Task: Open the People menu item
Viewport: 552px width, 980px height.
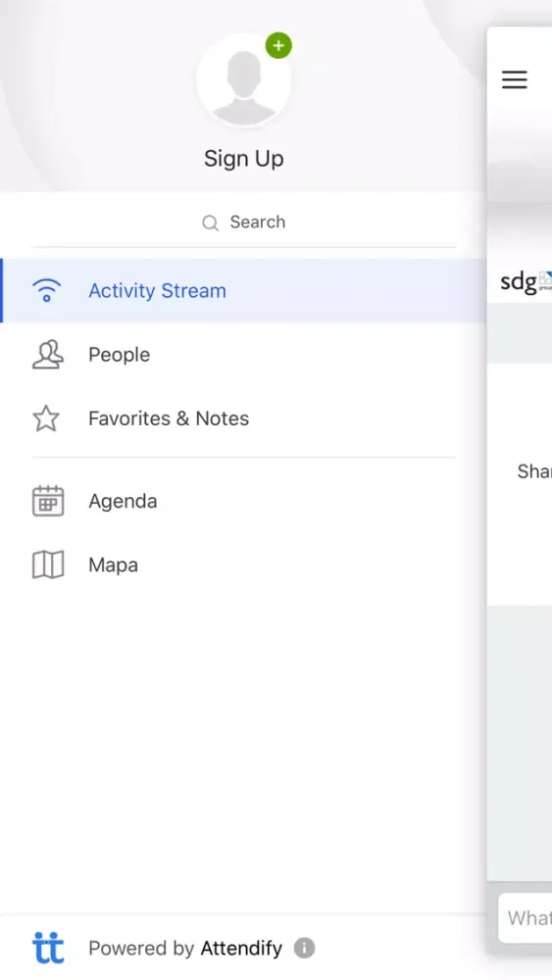Action: (x=244, y=355)
